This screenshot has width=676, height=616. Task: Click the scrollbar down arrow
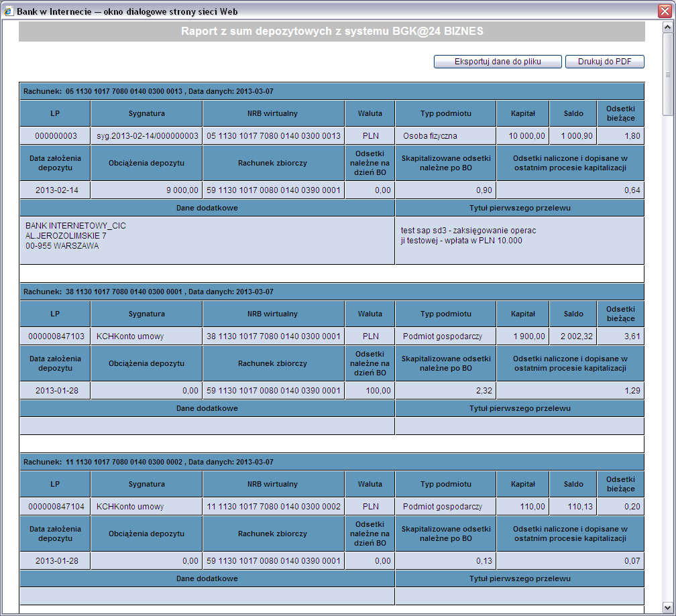point(667,608)
